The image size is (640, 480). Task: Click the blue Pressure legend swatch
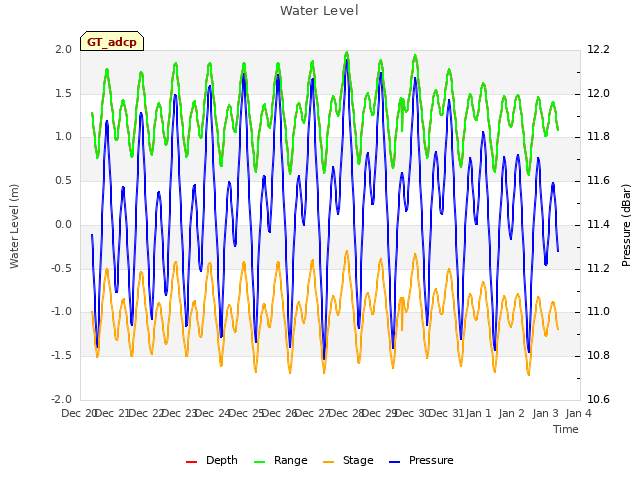tap(395, 462)
